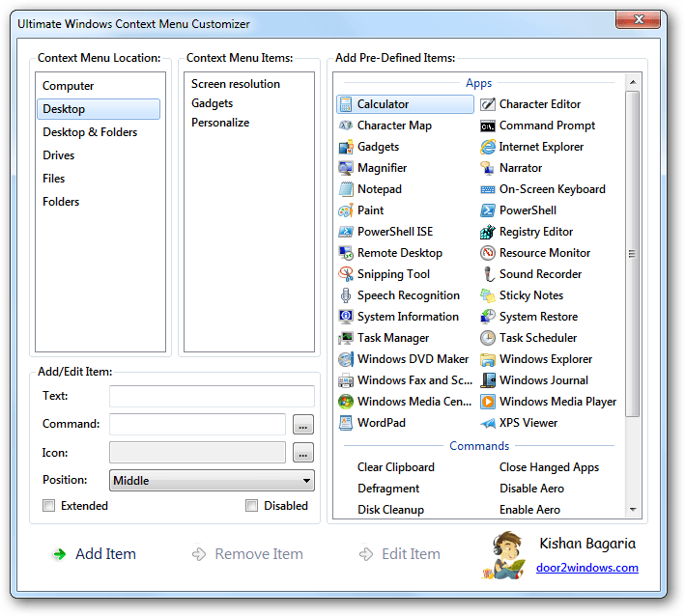Click the scroll up arrow in Pre-Defined Items
The width and height of the screenshot is (685, 616).
point(633,82)
